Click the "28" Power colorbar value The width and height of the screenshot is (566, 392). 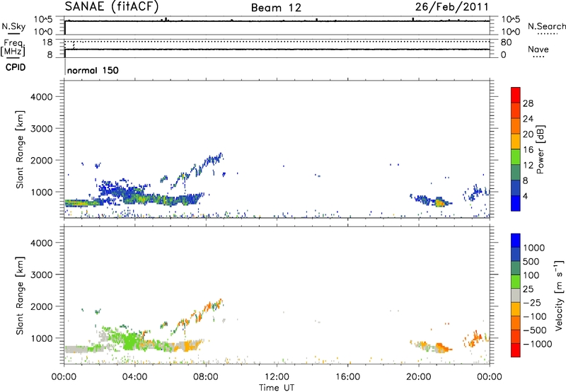pos(528,103)
